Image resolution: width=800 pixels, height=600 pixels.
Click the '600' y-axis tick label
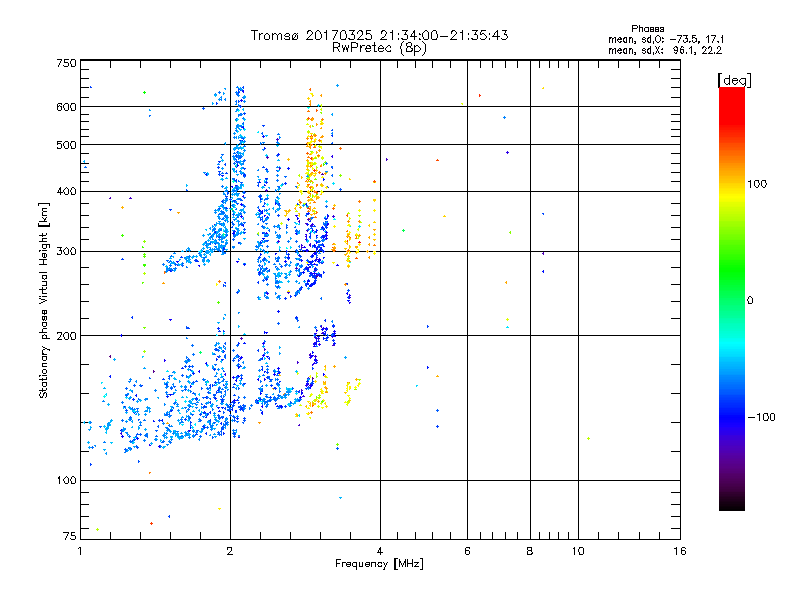pos(67,107)
